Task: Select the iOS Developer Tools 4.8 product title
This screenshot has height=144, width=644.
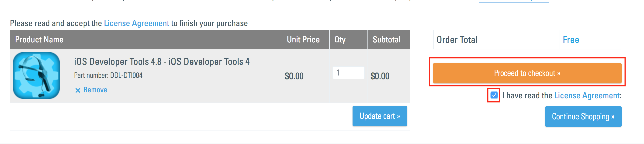Action: pos(162,62)
